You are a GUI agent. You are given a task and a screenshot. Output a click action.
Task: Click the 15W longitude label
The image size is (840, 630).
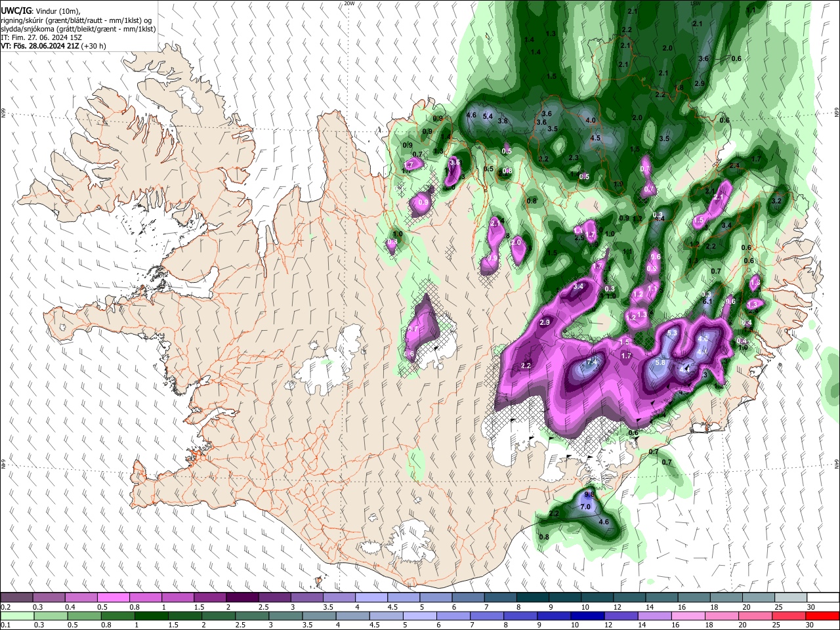695,3
